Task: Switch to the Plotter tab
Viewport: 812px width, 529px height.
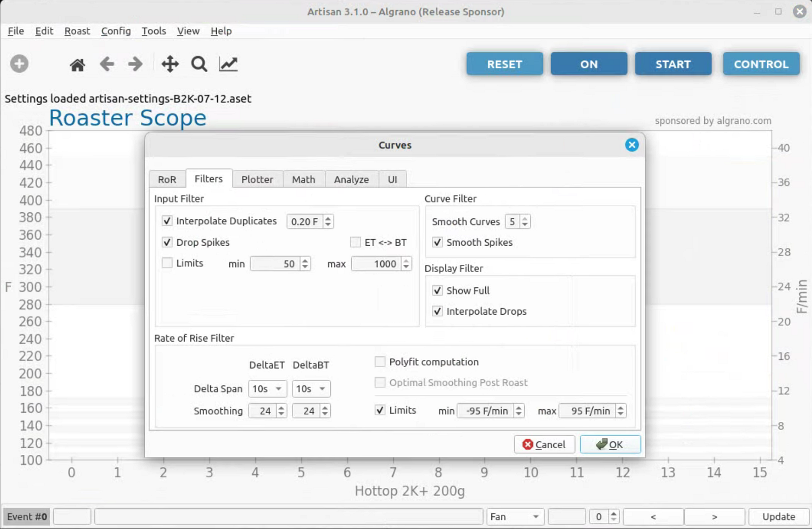Action: (257, 179)
